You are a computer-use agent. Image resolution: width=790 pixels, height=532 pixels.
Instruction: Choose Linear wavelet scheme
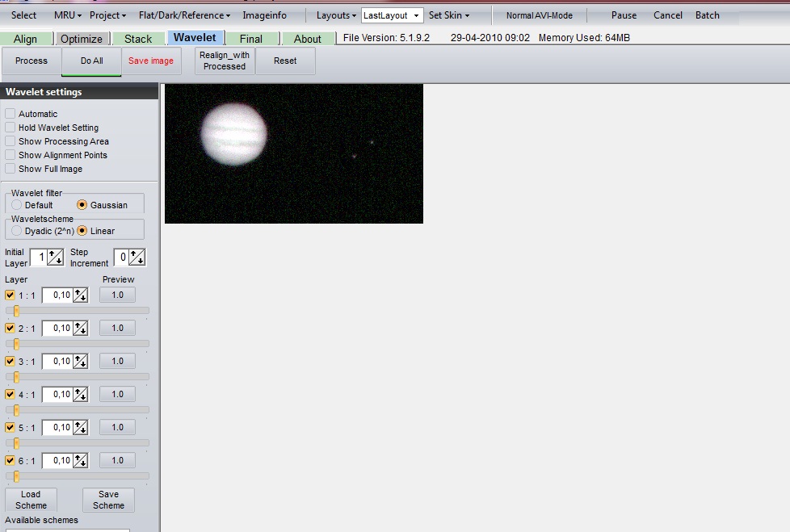coord(82,231)
